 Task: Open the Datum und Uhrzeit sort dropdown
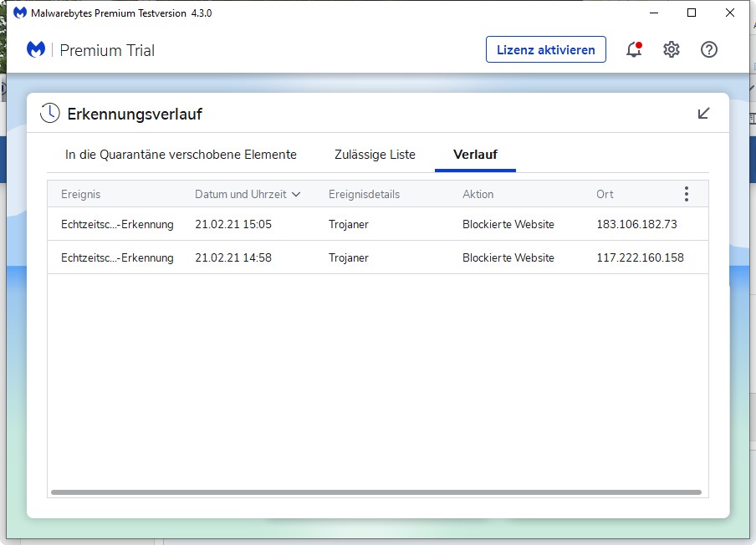[296, 193]
